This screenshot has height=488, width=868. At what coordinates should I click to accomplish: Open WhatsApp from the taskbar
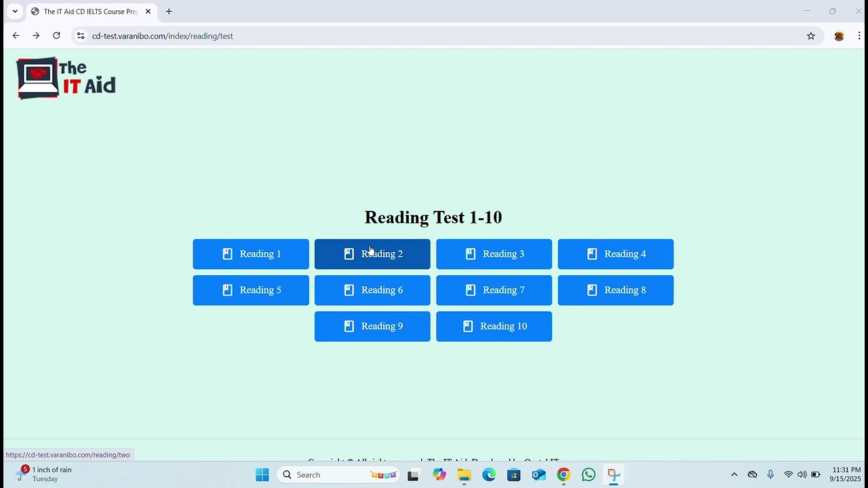tap(589, 474)
